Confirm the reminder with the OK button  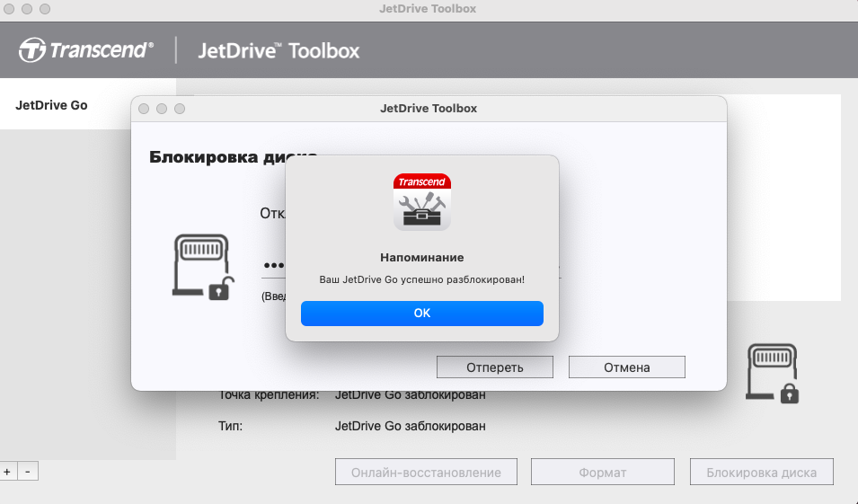tap(422, 313)
